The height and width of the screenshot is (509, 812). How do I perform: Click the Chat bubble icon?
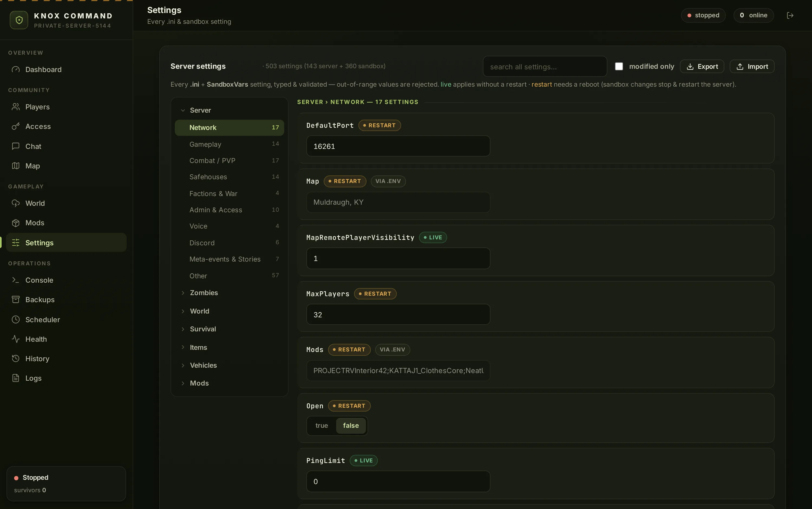click(x=16, y=146)
